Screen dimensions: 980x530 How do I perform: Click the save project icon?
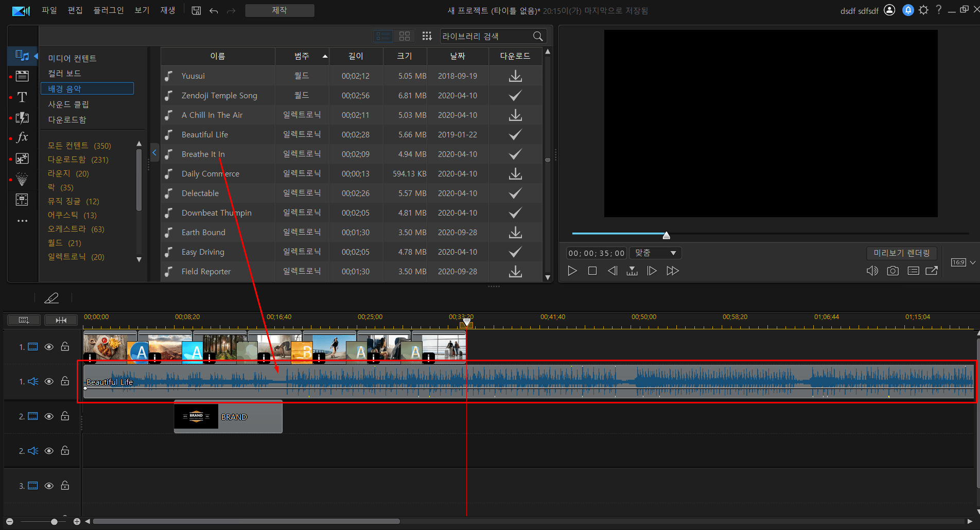point(196,11)
